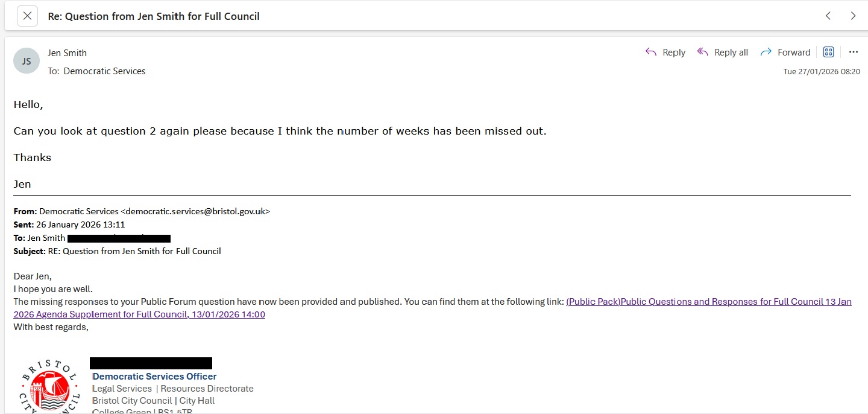This screenshot has height=414, width=868.
Task: Open the more actions ellipsis menu
Action: (853, 53)
